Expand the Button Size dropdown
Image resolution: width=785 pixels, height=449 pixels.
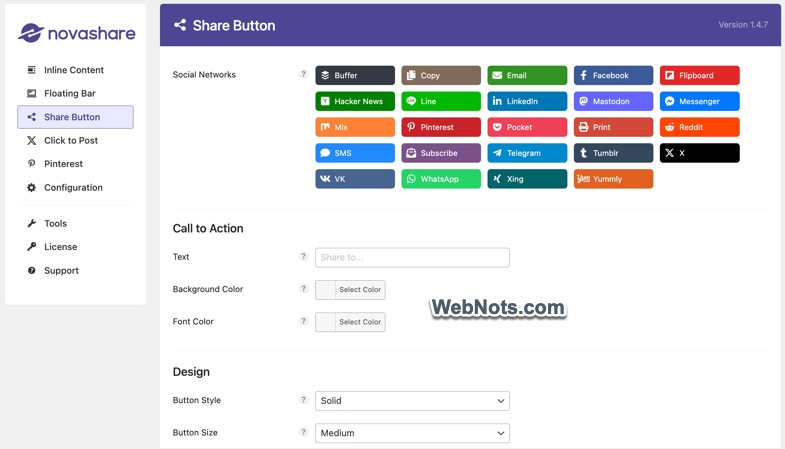(x=412, y=433)
